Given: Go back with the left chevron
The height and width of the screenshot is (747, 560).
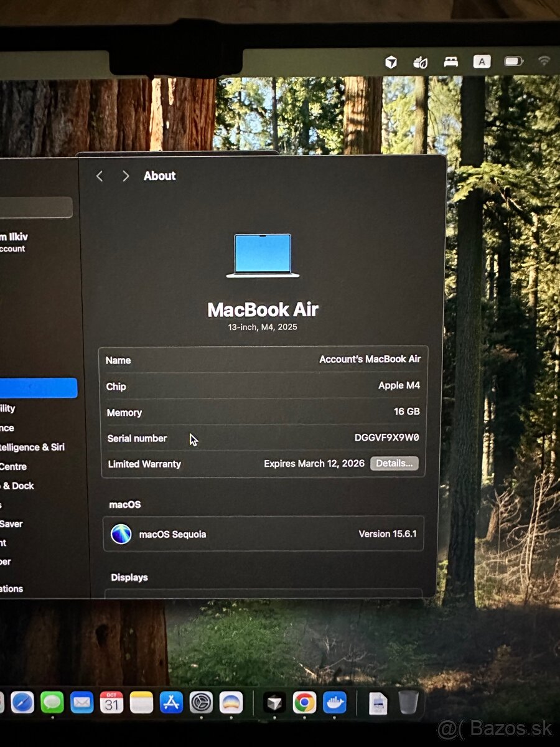Looking at the screenshot, I should 100,176.
